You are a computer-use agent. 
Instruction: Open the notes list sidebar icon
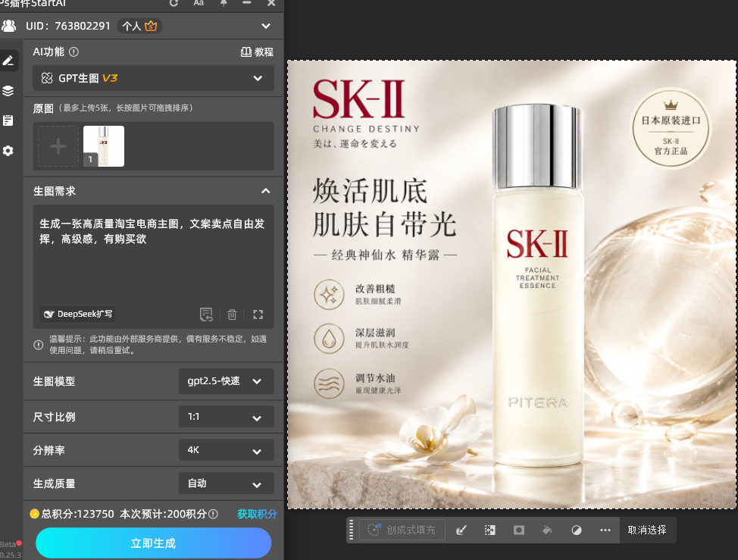click(x=8, y=120)
